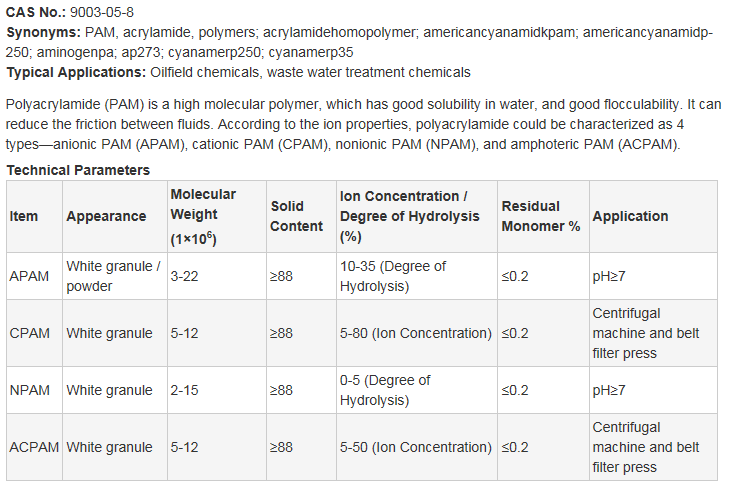Click the Typical Applications label
This screenshot has height=491, width=731.
76,72
